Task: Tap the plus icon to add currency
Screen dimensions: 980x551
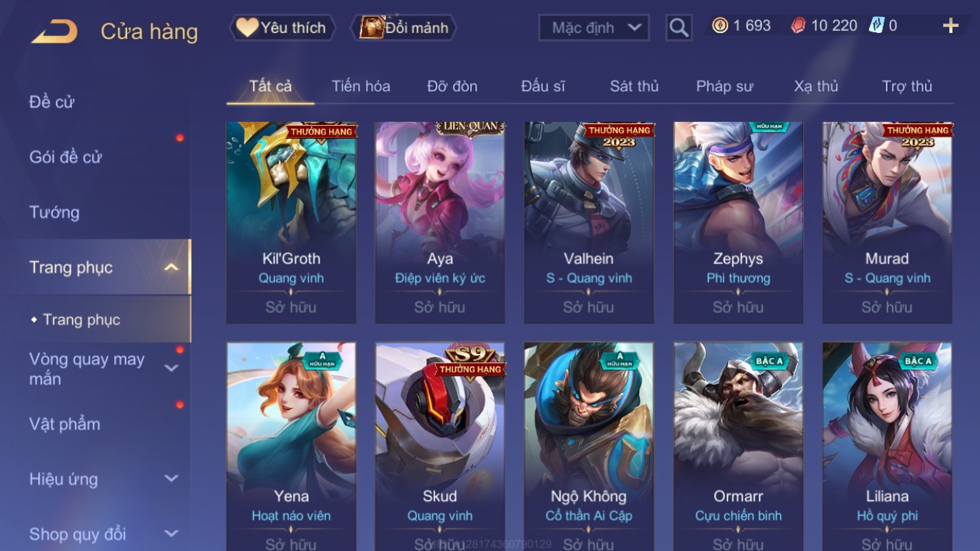Action: [951, 26]
